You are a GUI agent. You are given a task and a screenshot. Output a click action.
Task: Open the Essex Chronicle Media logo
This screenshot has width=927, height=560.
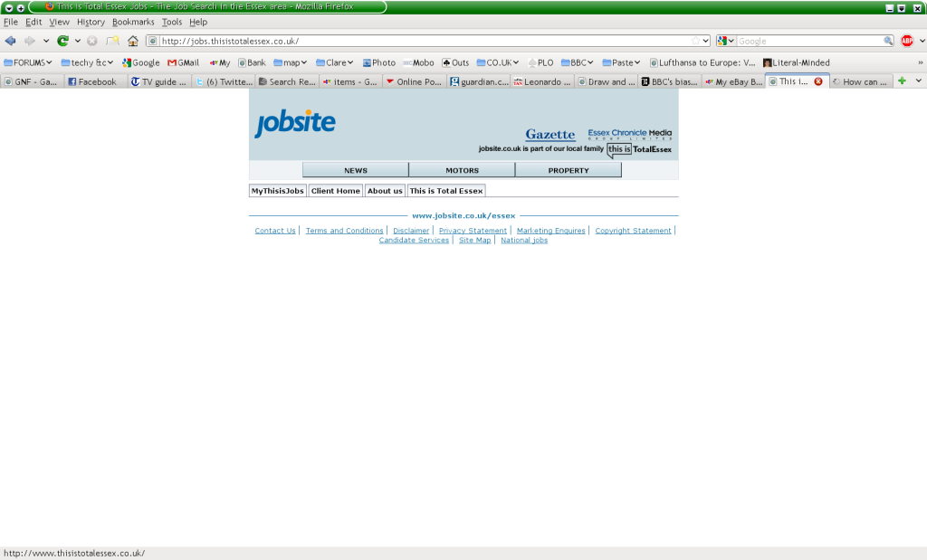(630, 134)
